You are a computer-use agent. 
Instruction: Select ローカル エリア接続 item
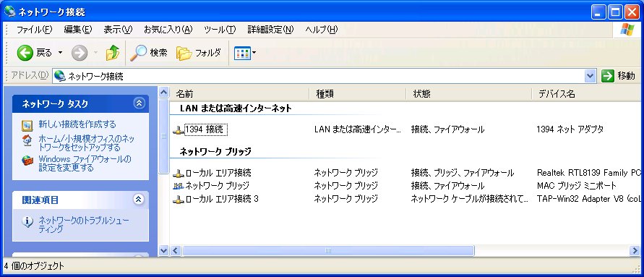tap(218, 173)
